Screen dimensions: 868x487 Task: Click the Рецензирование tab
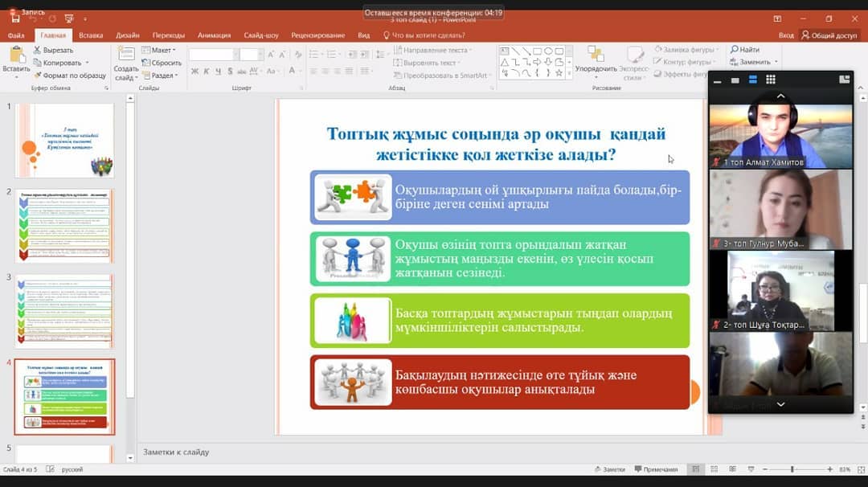(317, 35)
